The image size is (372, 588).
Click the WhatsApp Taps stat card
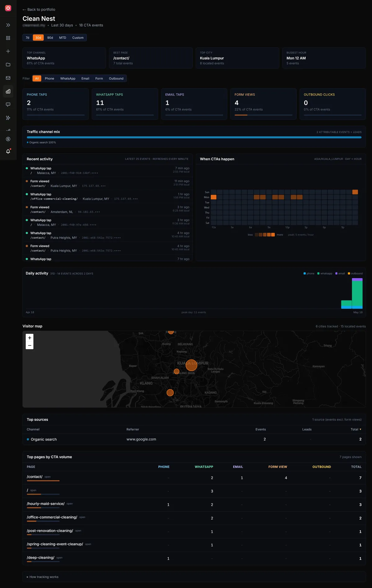click(x=125, y=104)
